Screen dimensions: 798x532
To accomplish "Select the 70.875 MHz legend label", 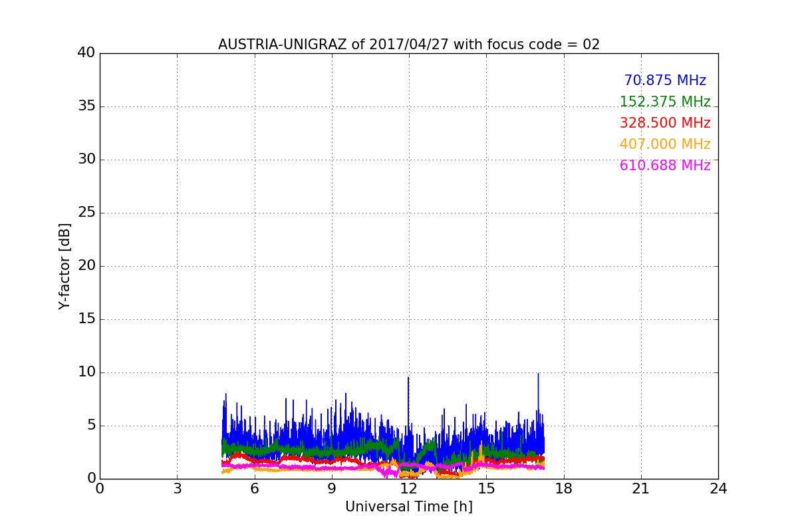I will click(665, 80).
